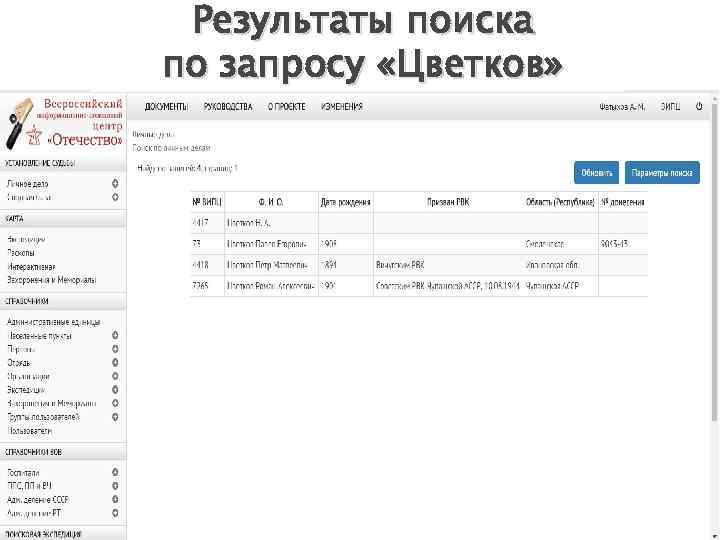
Task: Open Интерактивная map link
Action: click(x=31, y=267)
